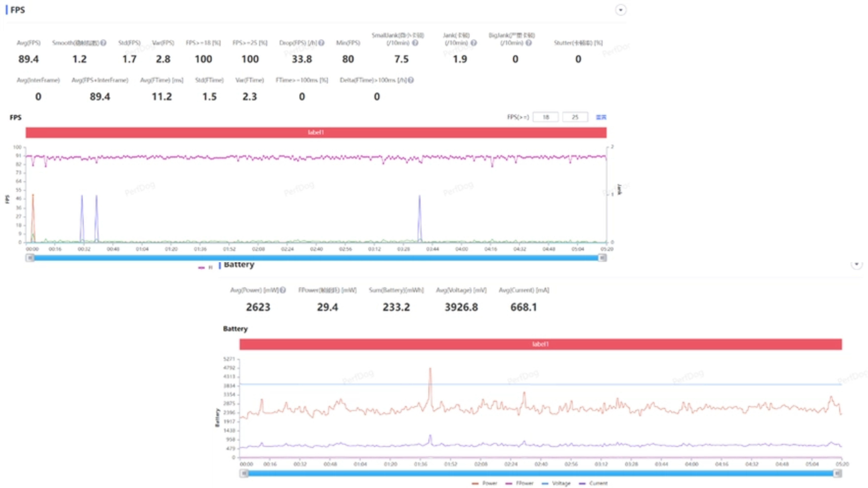
Task: Click the SmallJank value 7.5
Action: (402, 59)
